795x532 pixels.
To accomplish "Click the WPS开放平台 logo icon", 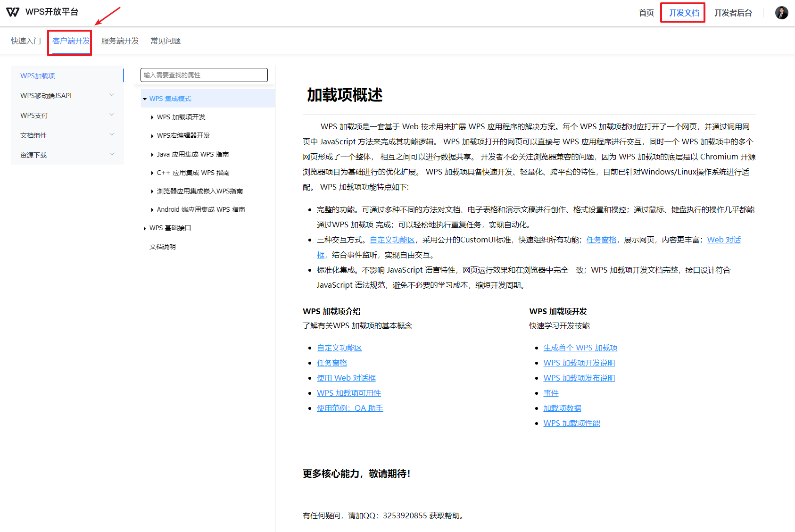I will pyautogui.click(x=13, y=12).
